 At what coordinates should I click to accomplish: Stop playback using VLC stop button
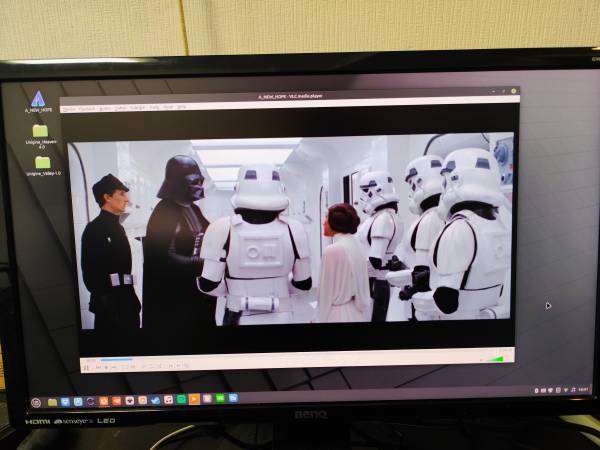pos(107,367)
